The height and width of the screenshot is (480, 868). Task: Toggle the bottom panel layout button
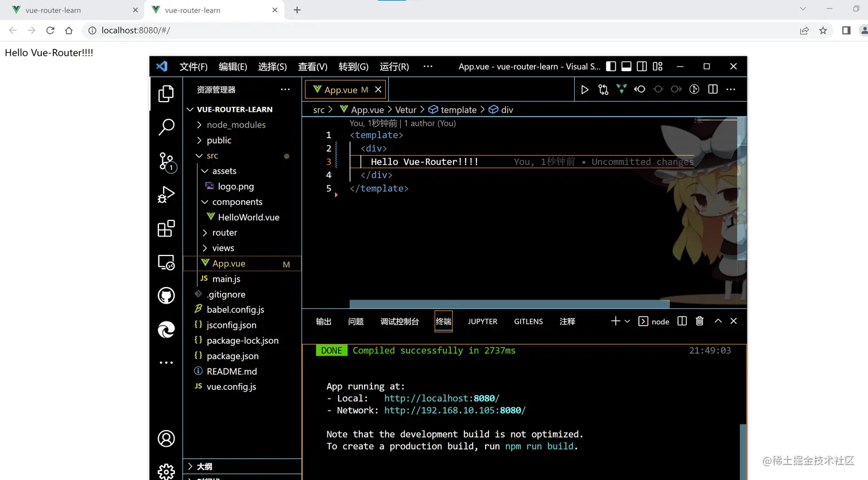click(x=626, y=67)
